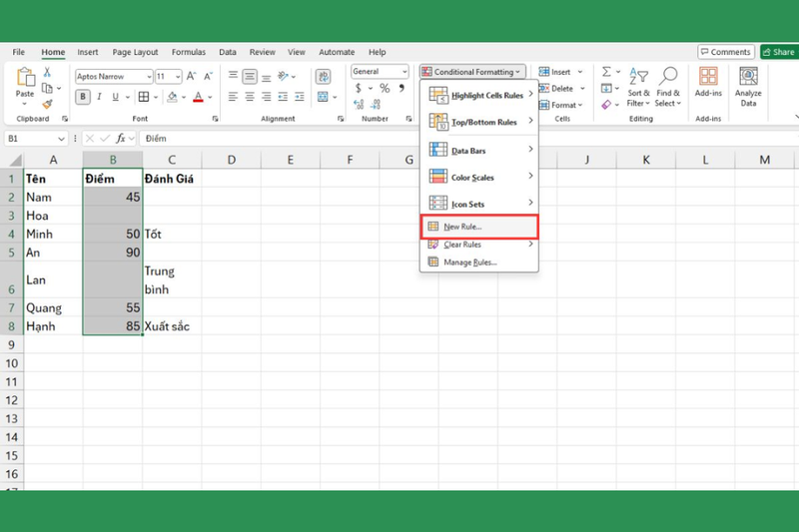Open the Icon Sets submenu
The width and height of the screenshot is (799, 532).
pyautogui.click(x=479, y=205)
